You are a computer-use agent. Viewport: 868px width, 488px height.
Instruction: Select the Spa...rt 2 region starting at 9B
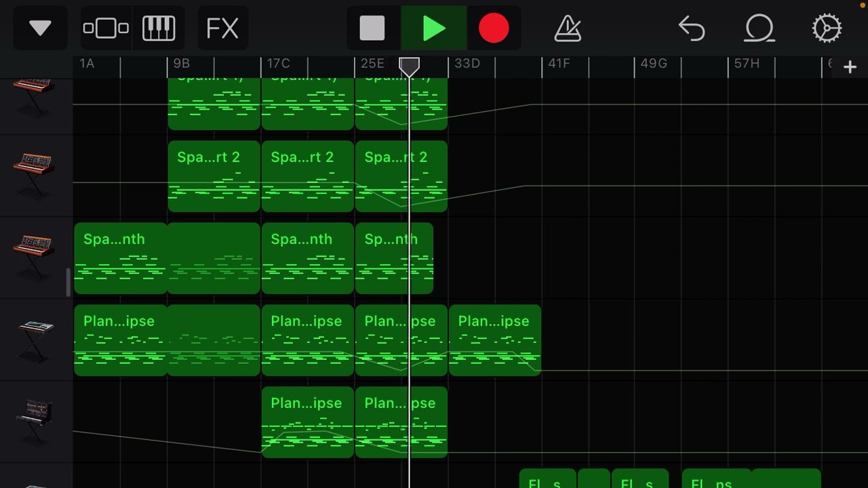(x=214, y=176)
